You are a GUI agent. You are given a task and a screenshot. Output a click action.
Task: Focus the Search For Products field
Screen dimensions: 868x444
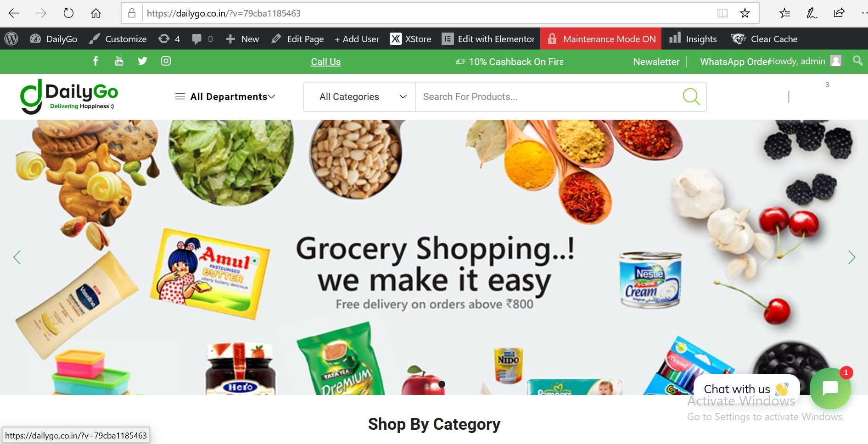549,97
